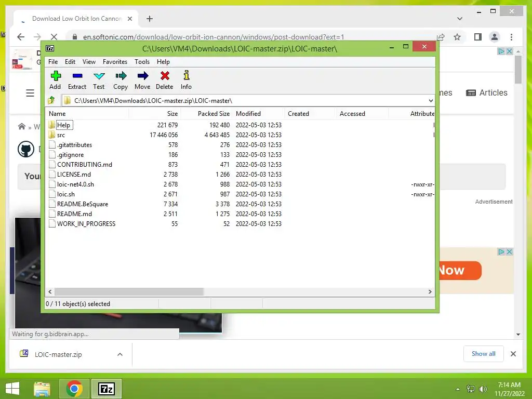Open the Articles link on Softonic
This screenshot has height=399, width=532.
point(487,93)
